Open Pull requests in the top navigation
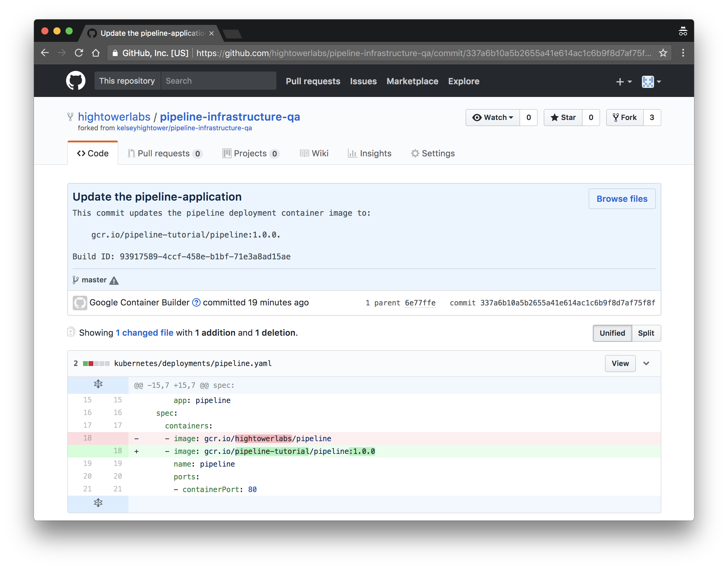The height and width of the screenshot is (569, 728). pyautogui.click(x=313, y=81)
